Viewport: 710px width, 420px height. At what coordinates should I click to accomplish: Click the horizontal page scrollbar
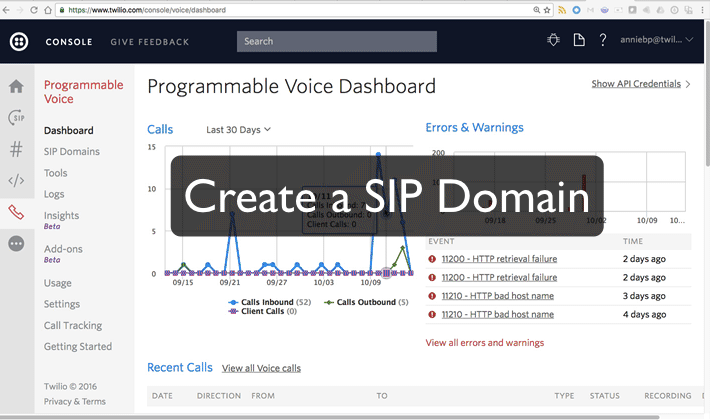click(x=330, y=417)
